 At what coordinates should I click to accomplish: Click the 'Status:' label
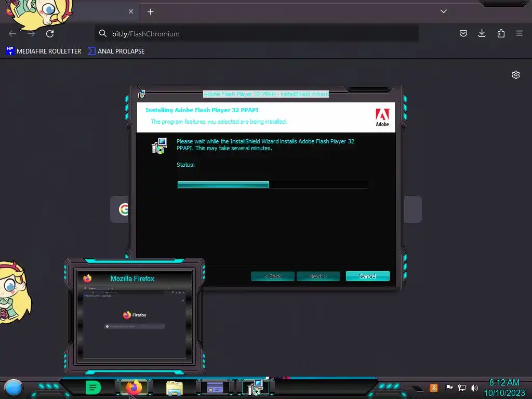(185, 165)
